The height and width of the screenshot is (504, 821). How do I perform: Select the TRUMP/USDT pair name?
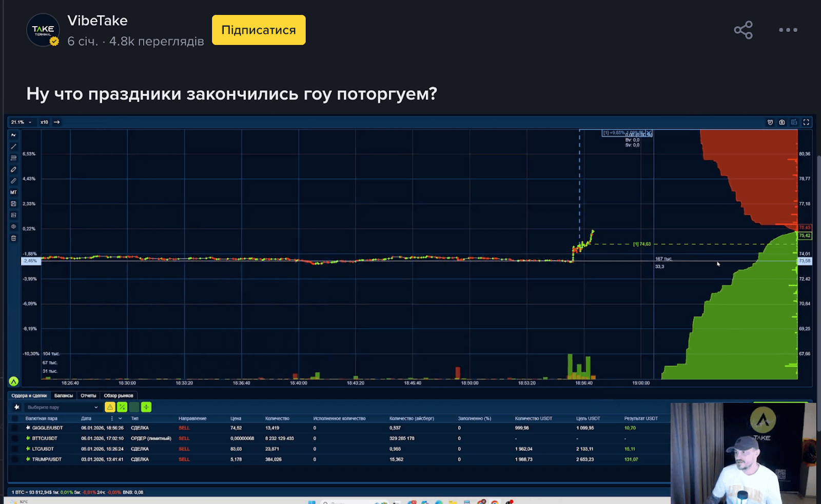click(47, 459)
